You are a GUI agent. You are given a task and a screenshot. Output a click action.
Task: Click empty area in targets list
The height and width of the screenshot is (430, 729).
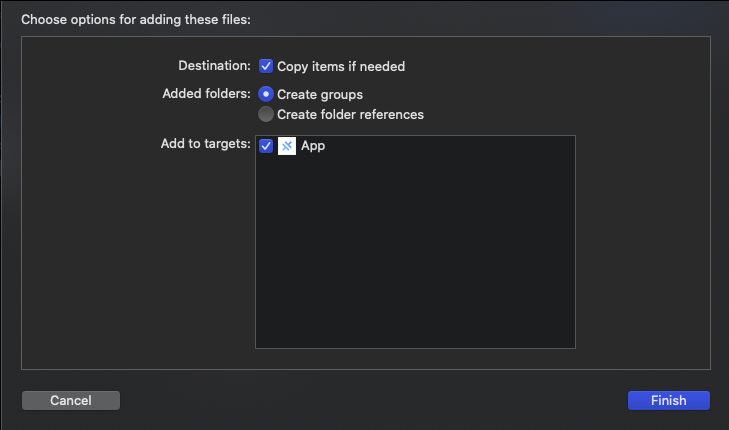(415, 260)
